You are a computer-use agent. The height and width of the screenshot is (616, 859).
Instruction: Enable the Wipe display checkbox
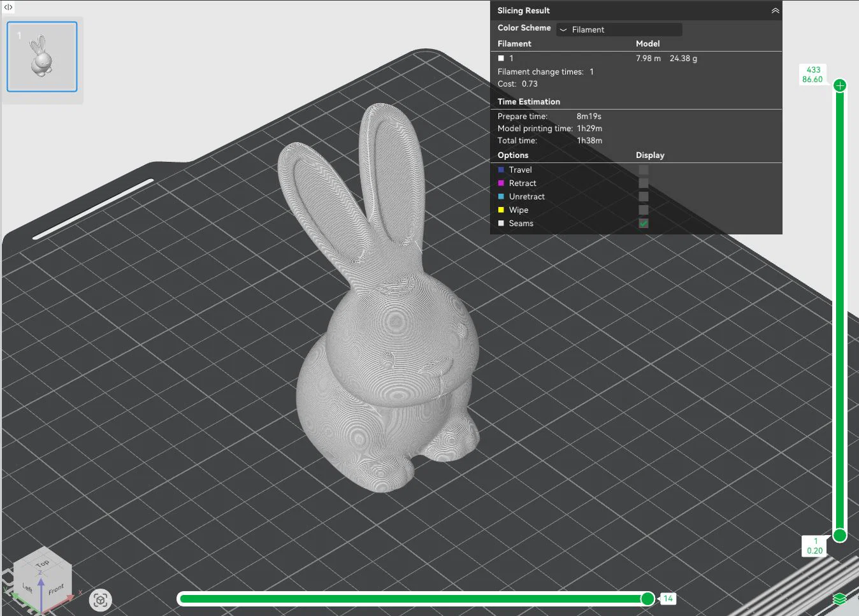point(644,210)
